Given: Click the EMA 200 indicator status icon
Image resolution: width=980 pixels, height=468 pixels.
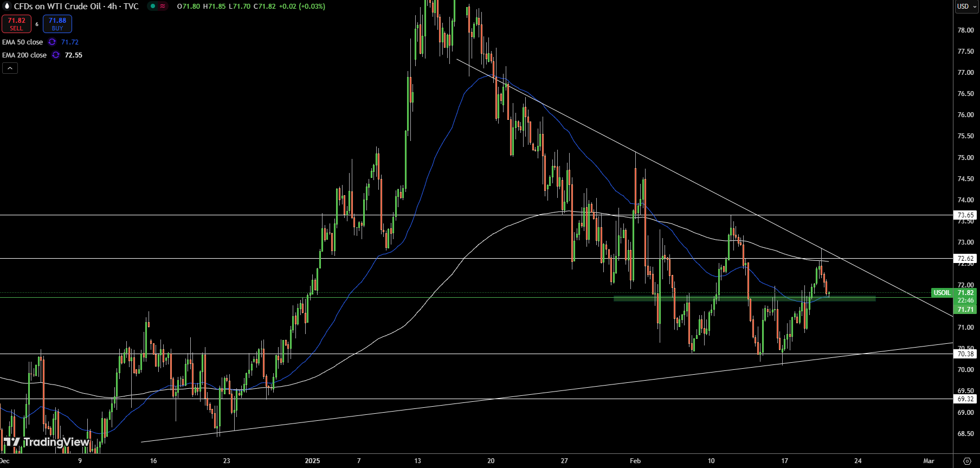Looking at the screenshot, I should coord(56,55).
